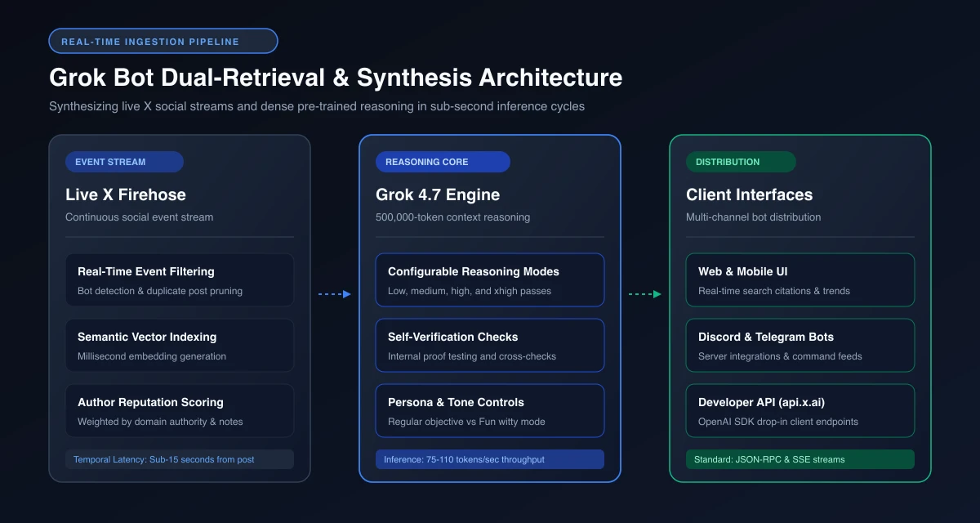This screenshot has width=980, height=523.
Task: Select the Event Stream tag
Action: click(124, 162)
